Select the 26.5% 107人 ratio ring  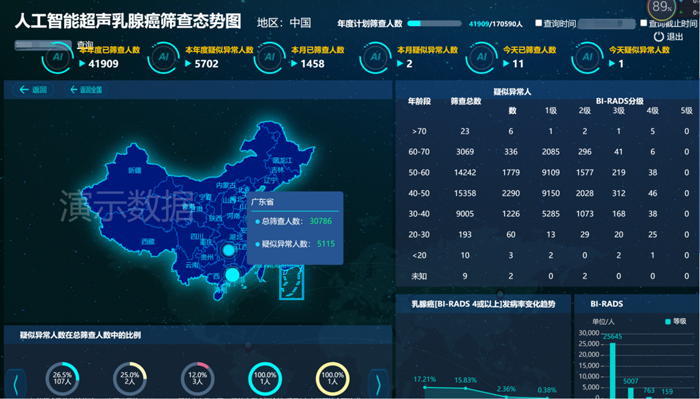tap(62, 378)
